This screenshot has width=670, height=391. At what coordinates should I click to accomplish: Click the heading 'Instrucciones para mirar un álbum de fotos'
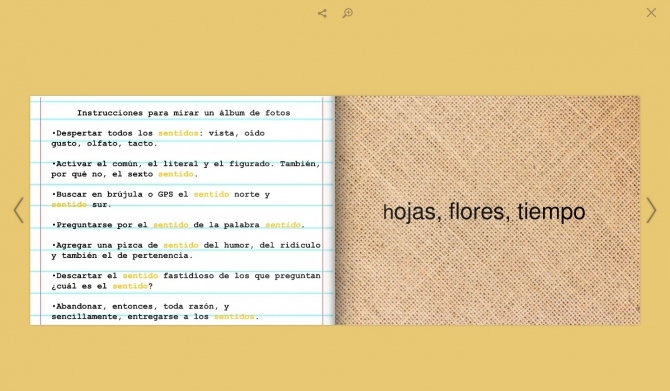[x=184, y=113]
